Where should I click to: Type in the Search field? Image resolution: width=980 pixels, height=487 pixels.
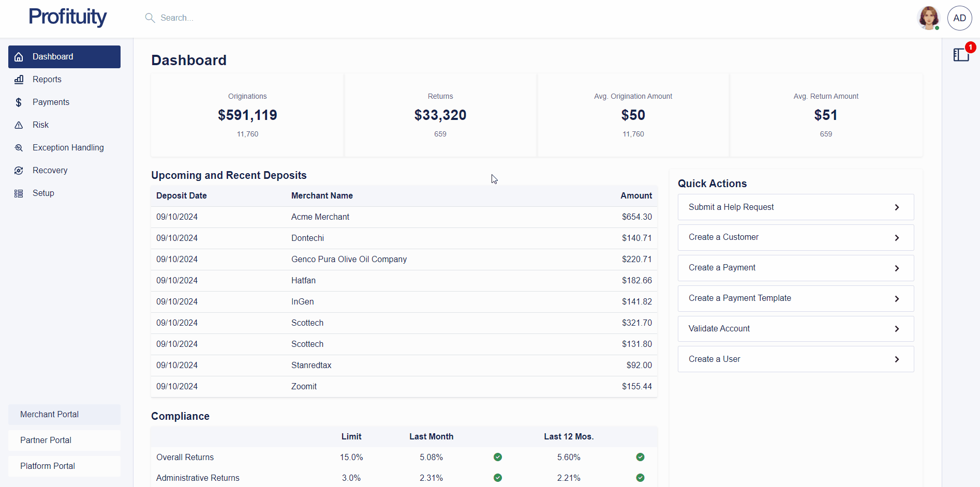207,18
